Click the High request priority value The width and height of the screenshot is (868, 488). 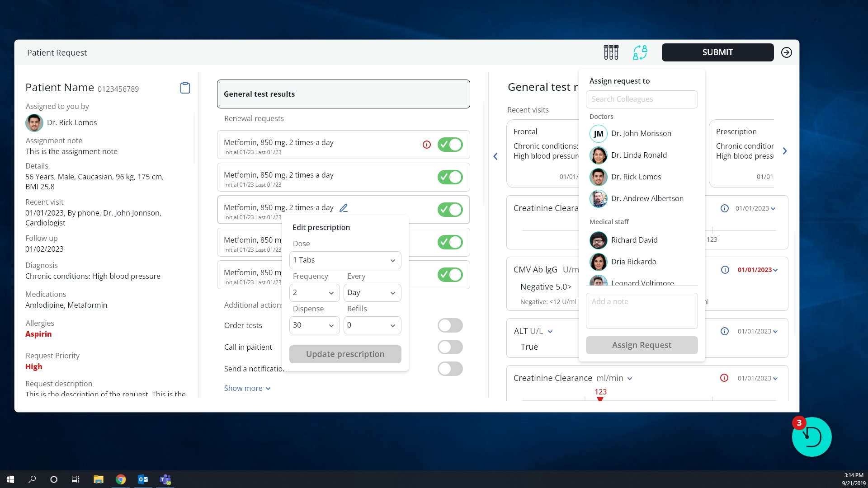click(x=34, y=366)
